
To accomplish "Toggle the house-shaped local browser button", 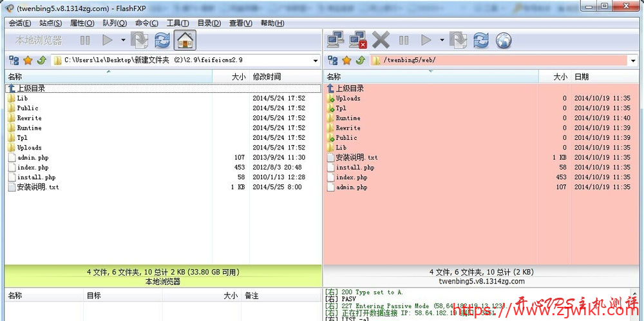I will pos(185,41).
